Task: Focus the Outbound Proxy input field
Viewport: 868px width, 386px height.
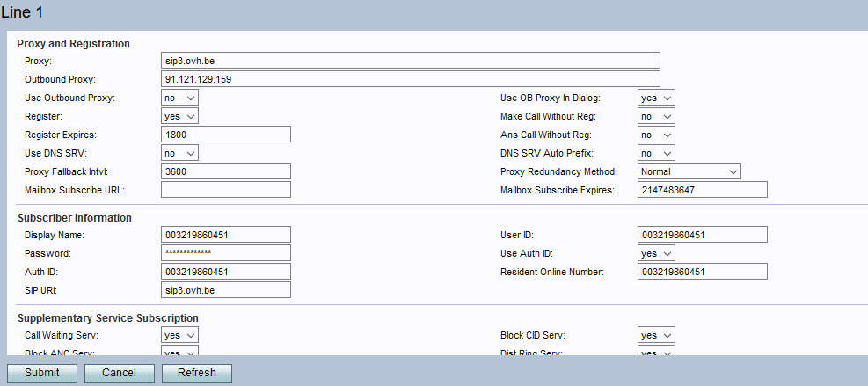Action: click(x=411, y=79)
